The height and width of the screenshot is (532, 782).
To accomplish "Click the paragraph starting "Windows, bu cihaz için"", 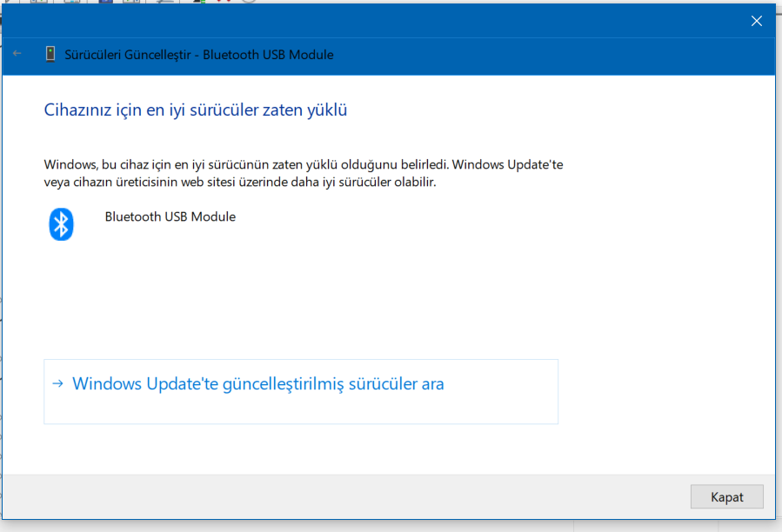I will [304, 173].
